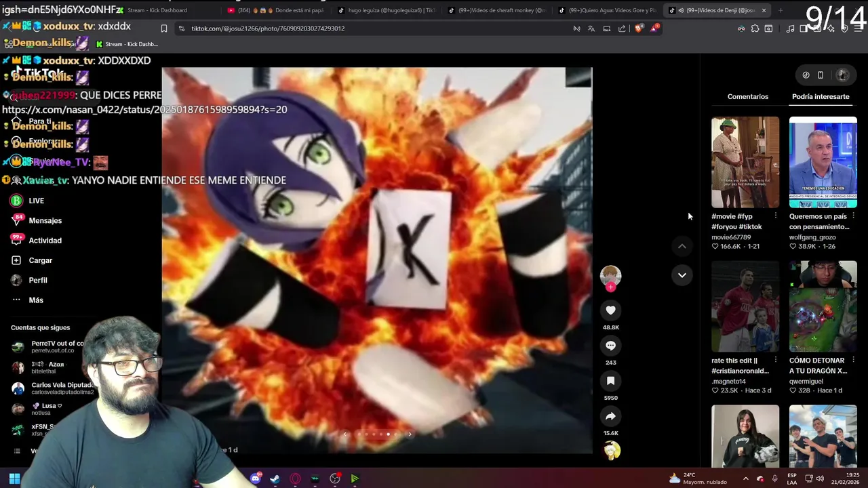This screenshot has width=868, height=488.
Task: Open Cargar in the TikTok sidebar
Action: tap(31, 260)
